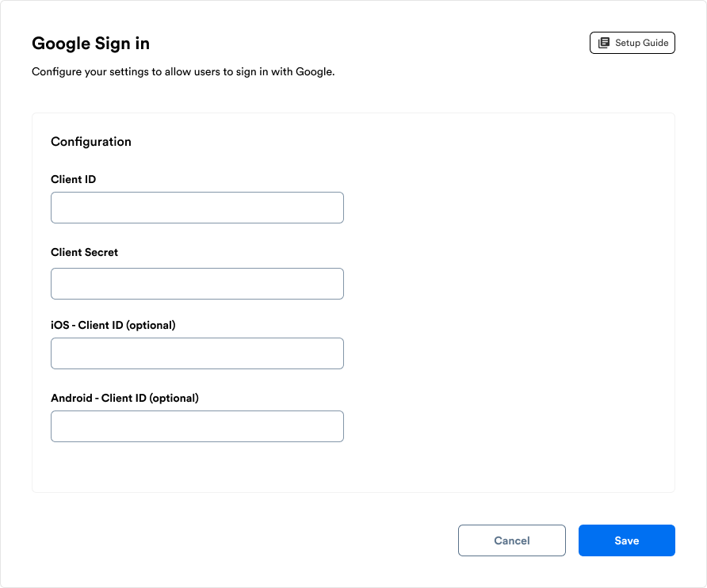Image resolution: width=707 pixels, height=588 pixels.
Task: Click the icon inside the Setup Guide button
Action: click(605, 42)
